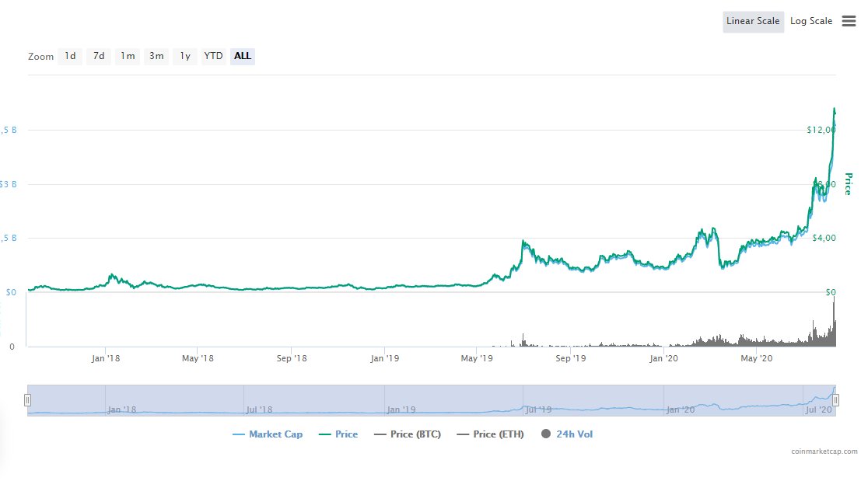
Task: Toggle the Price (BTC) series legend
Action: (408, 434)
